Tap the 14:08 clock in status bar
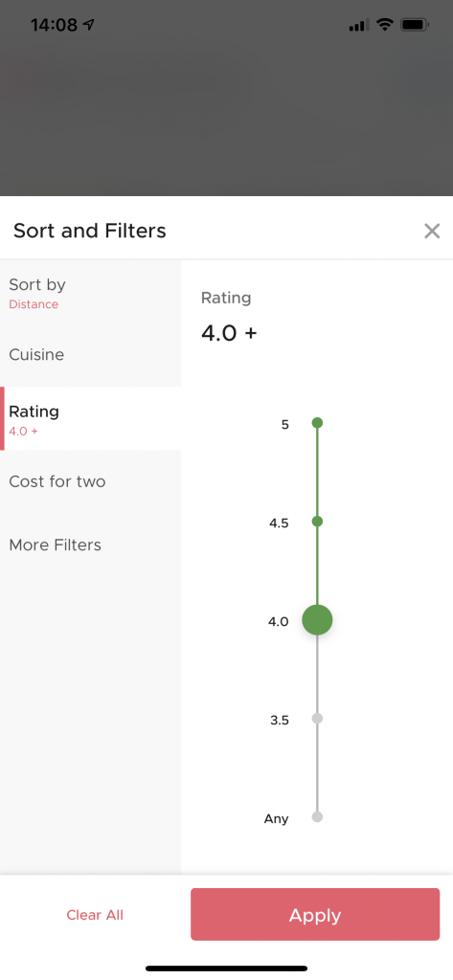 pyautogui.click(x=54, y=25)
